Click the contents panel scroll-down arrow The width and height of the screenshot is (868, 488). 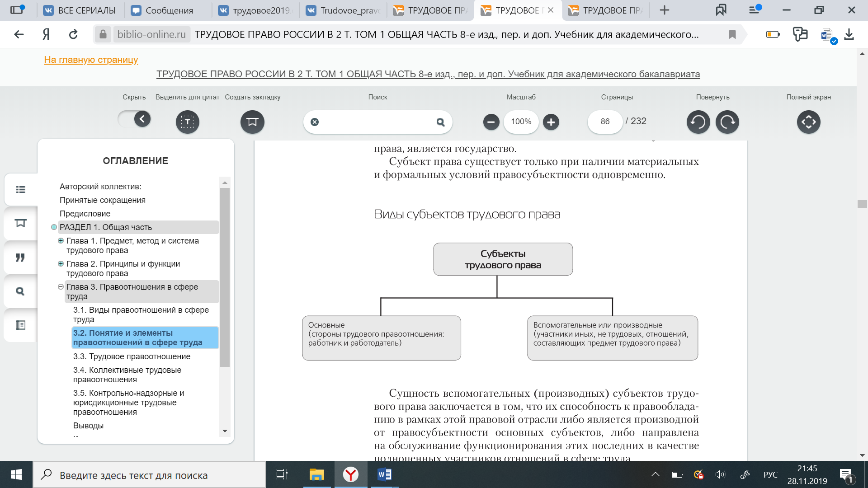point(225,432)
